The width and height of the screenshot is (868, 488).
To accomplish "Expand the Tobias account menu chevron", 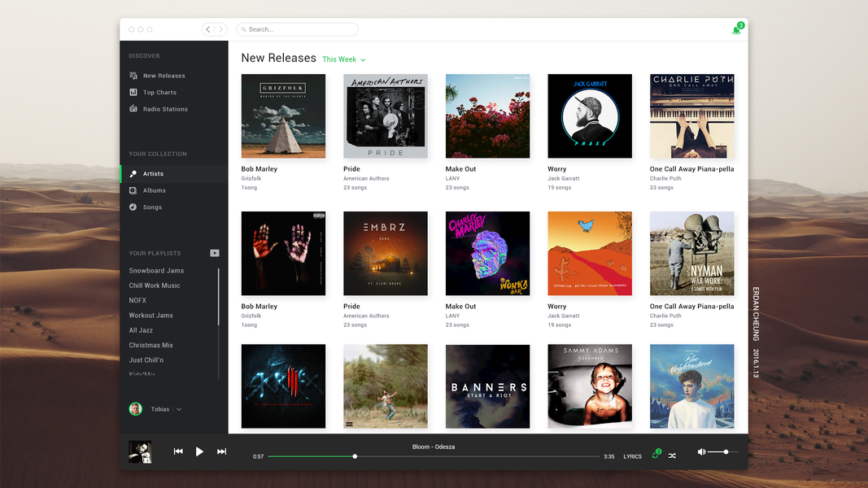I will (x=179, y=409).
